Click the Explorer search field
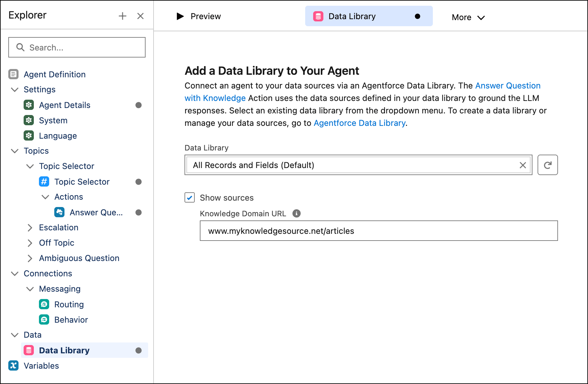Screen dimensions: 588x384 [x=77, y=47]
